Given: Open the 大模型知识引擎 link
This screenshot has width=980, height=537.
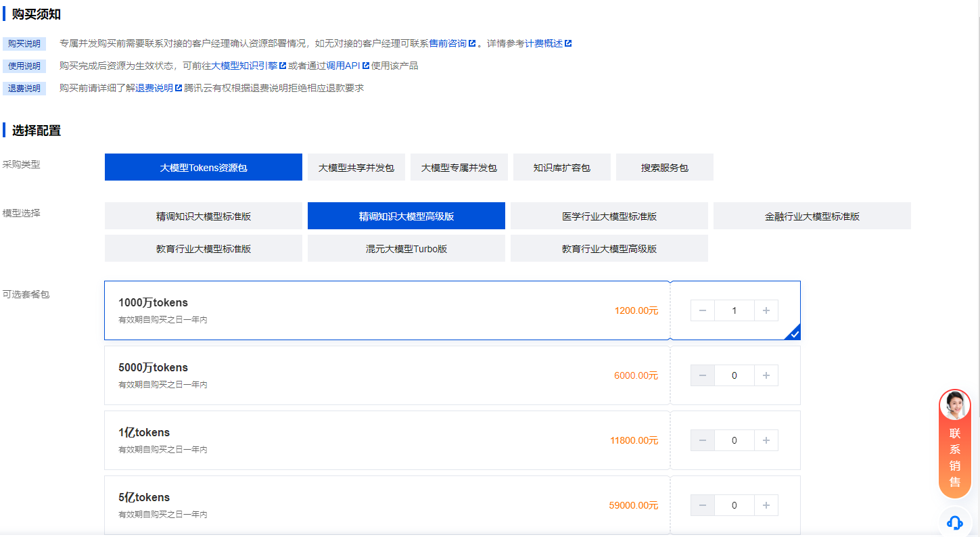Looking at the screenshot, I should 244,66.
